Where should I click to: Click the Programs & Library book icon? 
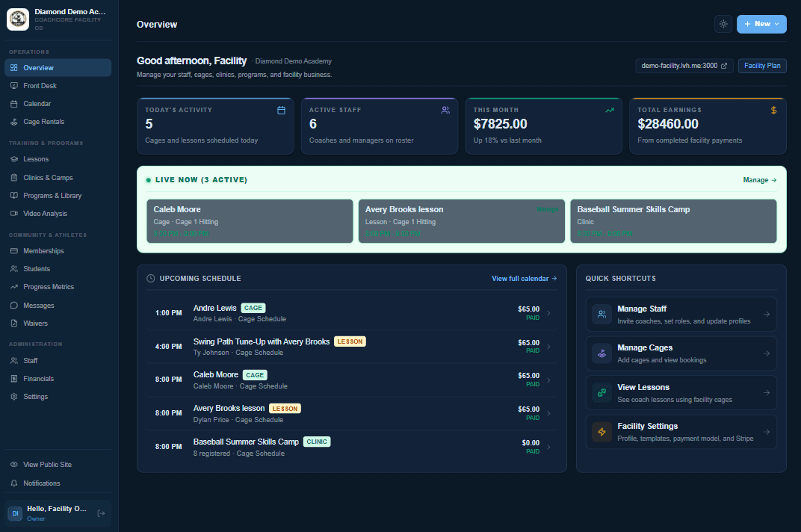(13, 195)
